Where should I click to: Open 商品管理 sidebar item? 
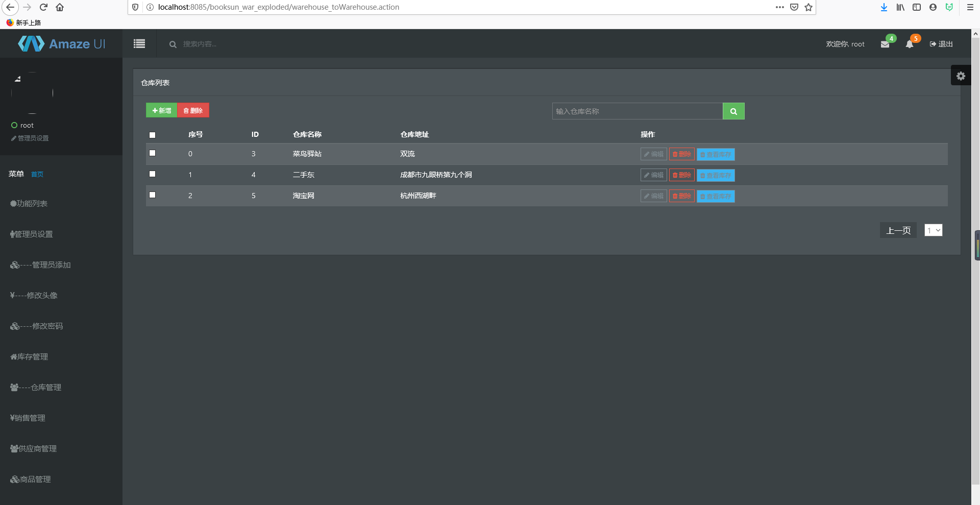30,479
